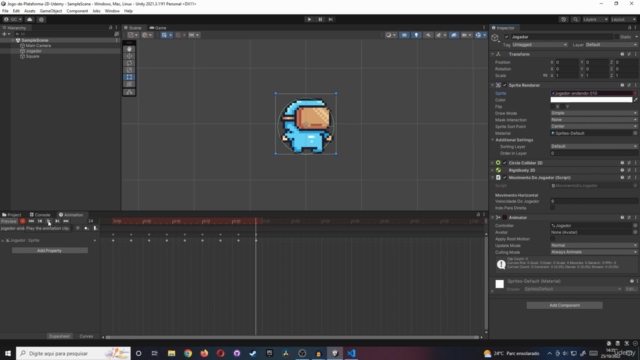Open the Draw Mode dropdown
The image size is (640, 360).
click(x=594, y=113)
